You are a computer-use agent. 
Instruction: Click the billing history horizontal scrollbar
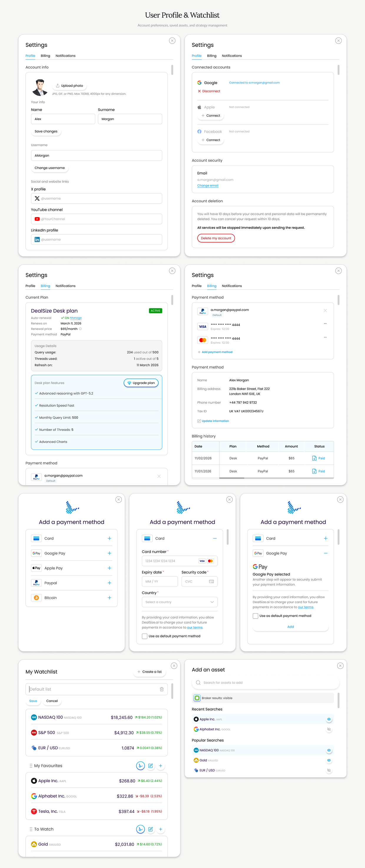[232, 478]
